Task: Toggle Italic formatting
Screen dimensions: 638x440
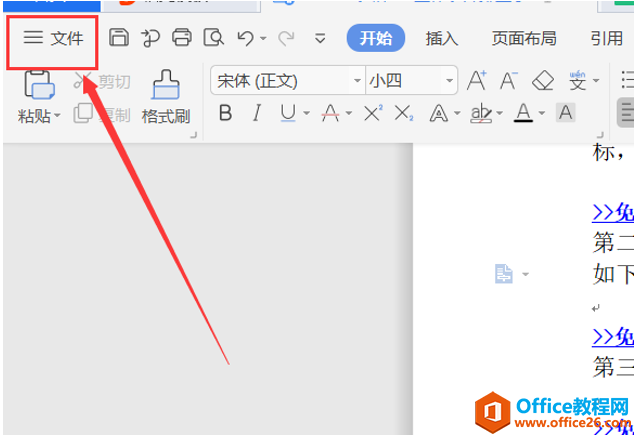Action: [x=257, y=113]
